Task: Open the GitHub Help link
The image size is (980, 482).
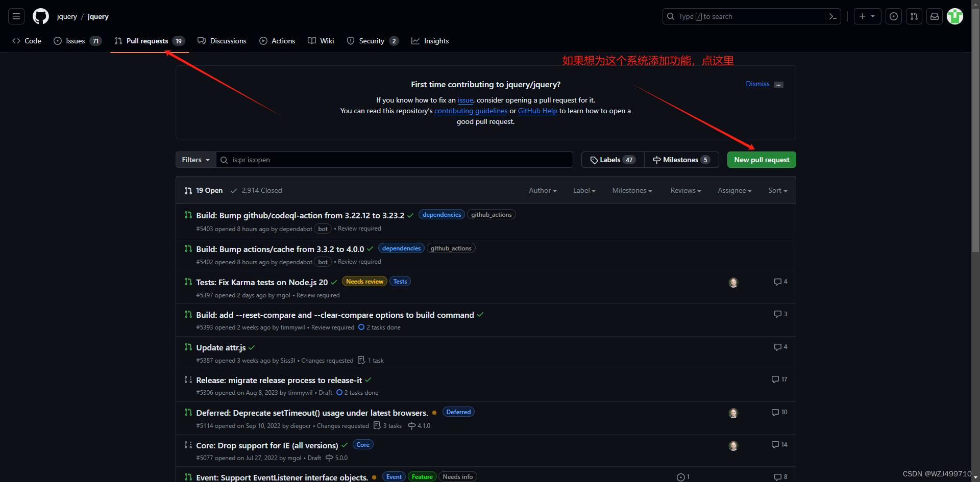Action: point(537,111)
